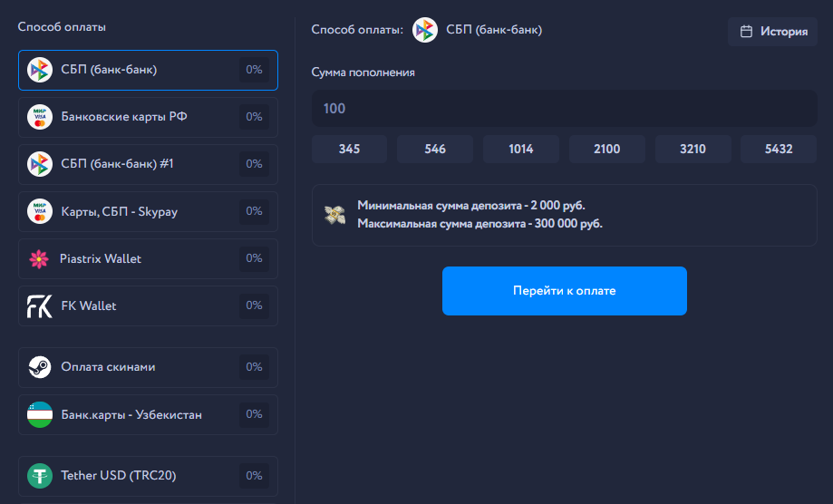
Task: Click the Карты, СБП - Skypay card icon
Action: (x=40, y=211)
